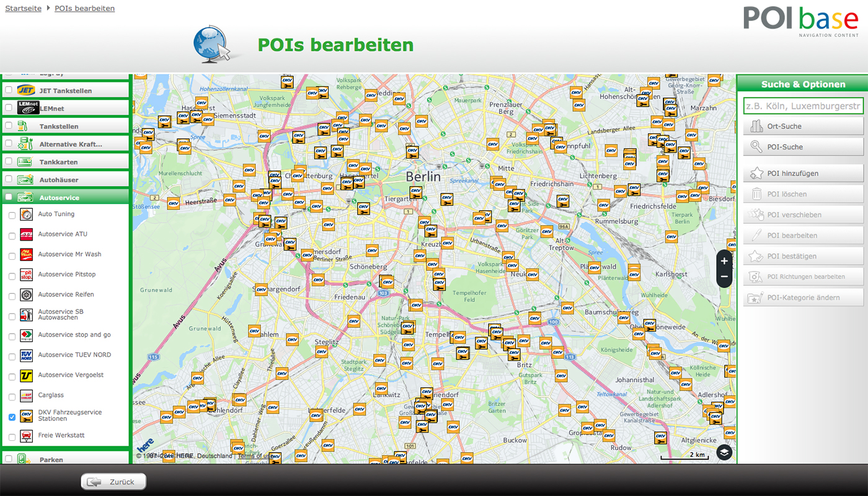The image size is (868, 496).
Task: Click the map zoom out minus button
Action: 724,277
